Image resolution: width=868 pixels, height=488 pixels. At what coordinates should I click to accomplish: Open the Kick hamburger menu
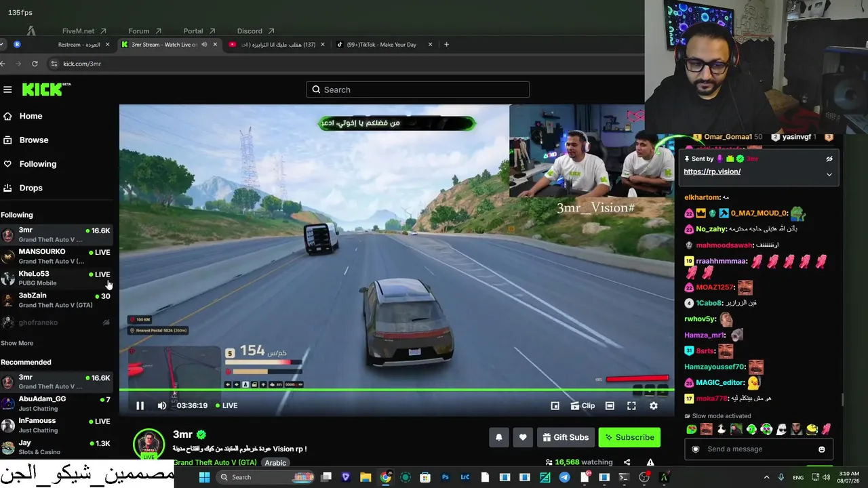coord(7,89)
